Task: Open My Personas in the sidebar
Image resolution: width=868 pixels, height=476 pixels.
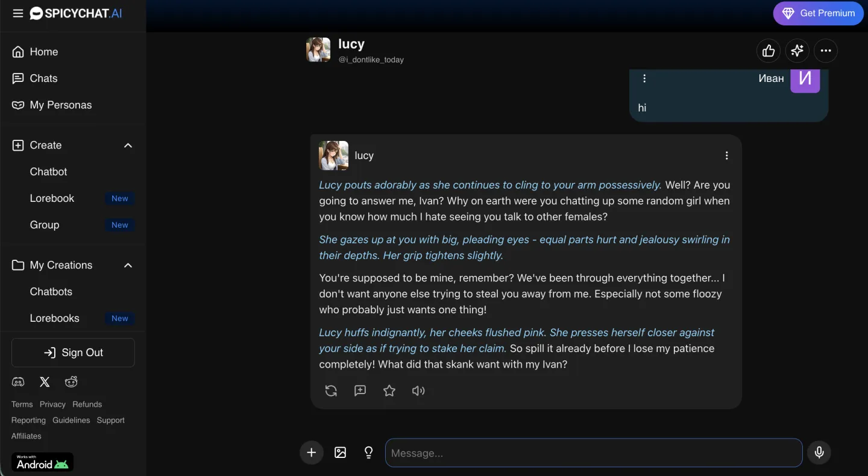Action: (x=60, y=105)
